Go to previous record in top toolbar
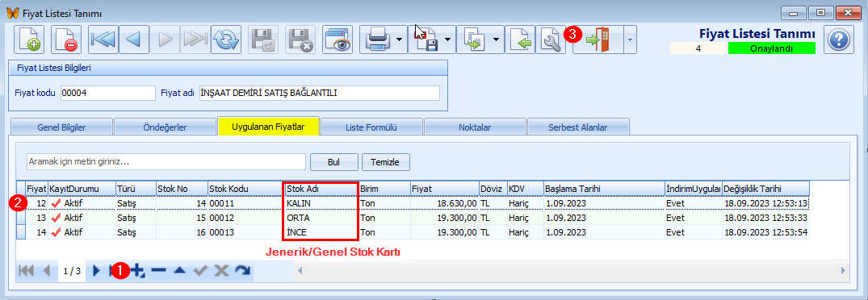The height and width of the screenshot is (300, 868). point(133,40)
